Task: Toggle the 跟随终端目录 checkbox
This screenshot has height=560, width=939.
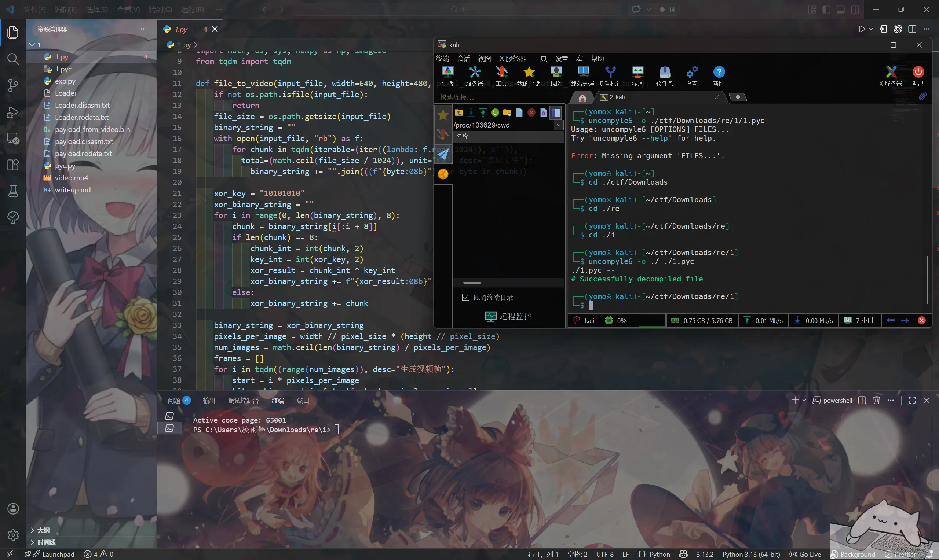Action: 465,297
